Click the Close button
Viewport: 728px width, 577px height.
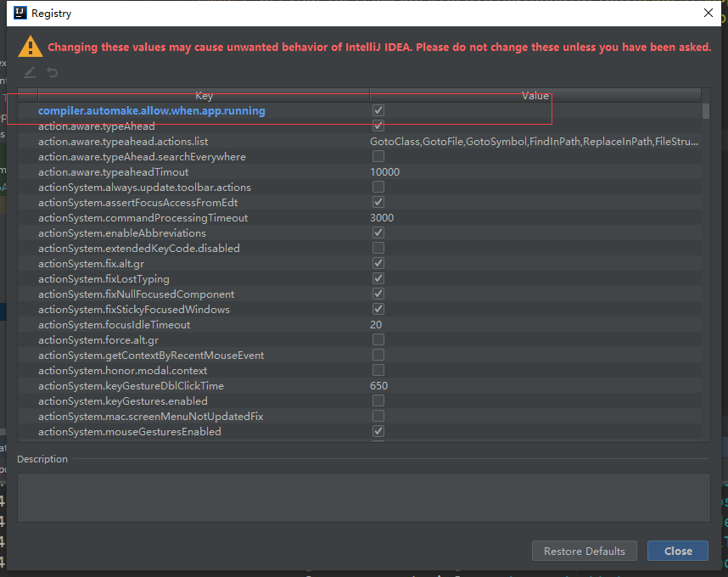tap(678, 551)
